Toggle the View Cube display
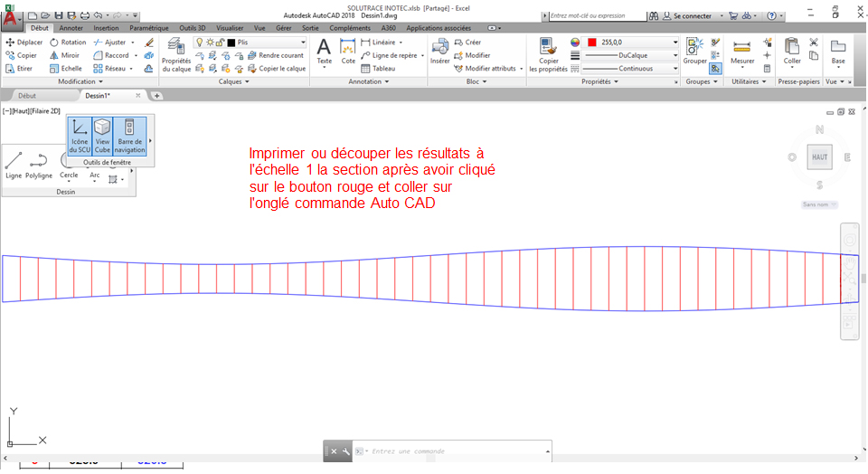This screenshot has width=868, height=474. 103,137
